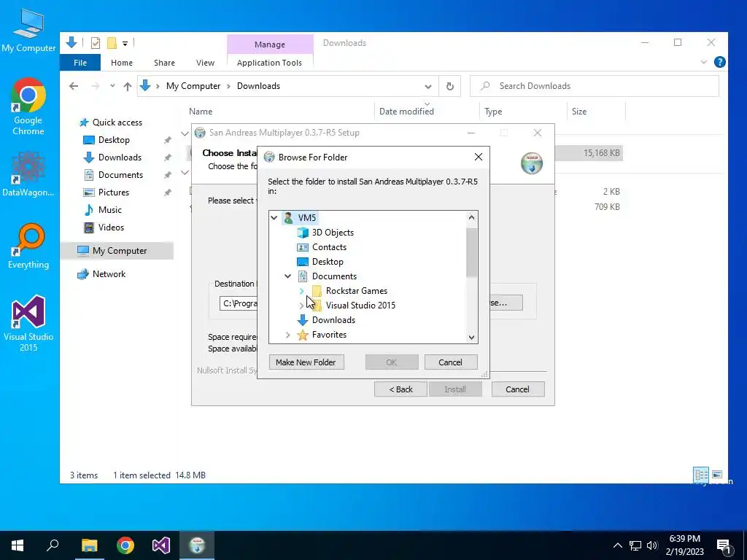Open the File menu in Explorer

tap(80, 63)
